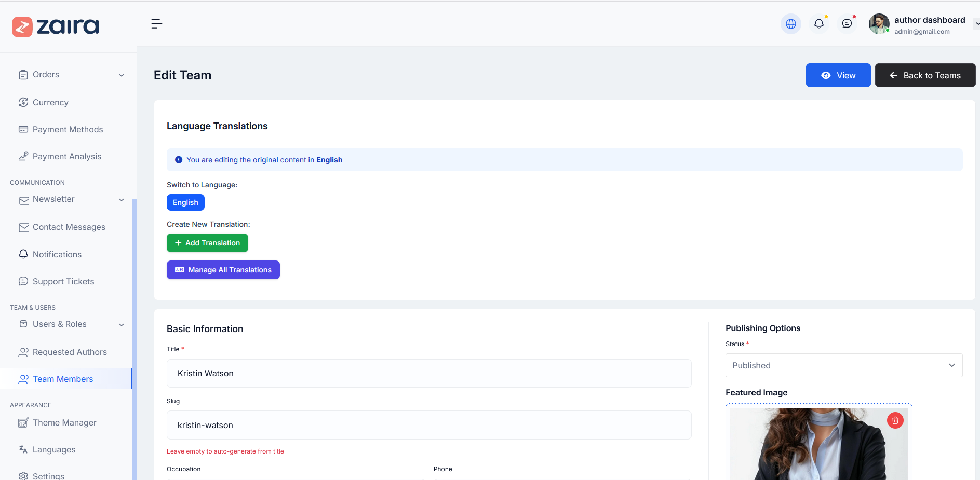Click the Back to Teams button

(x=924, y=75)
